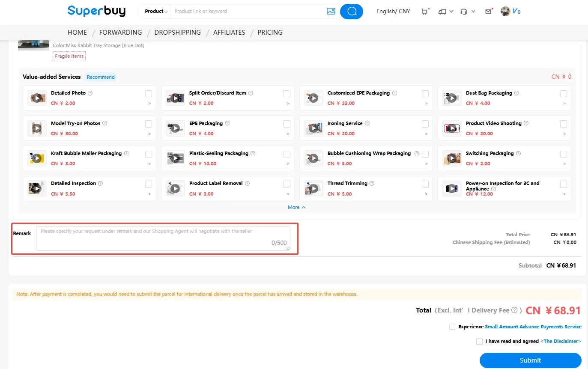Image resolution: width=588 pixels, height=369 pixels.
Task: Click the Fragile Items tag
Action: pos(69,56)
